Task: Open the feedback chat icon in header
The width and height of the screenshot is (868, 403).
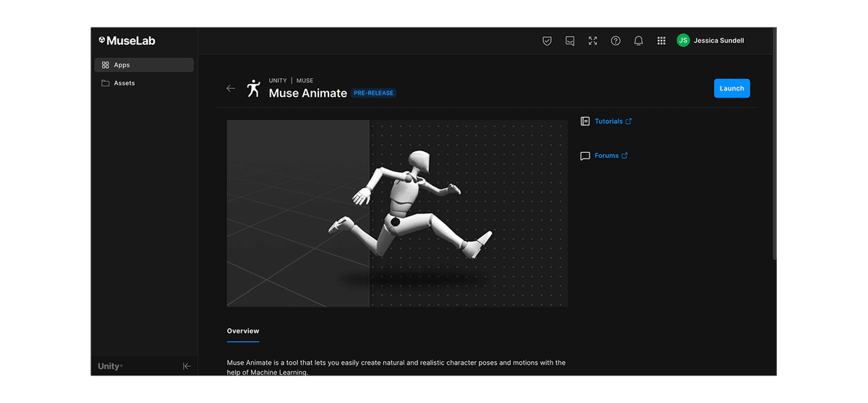Action: tap(570, 41)
